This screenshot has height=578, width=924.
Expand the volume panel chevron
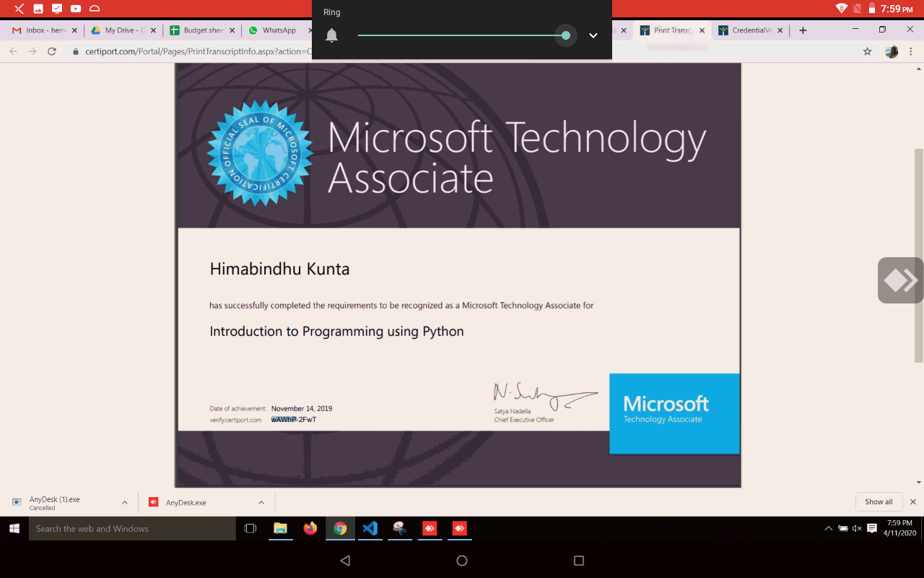(x=593, y=35)
